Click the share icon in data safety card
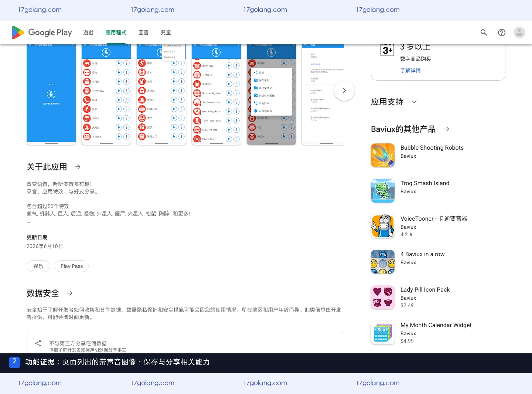This screenshot has width=532, height=394. click(38, 343)
